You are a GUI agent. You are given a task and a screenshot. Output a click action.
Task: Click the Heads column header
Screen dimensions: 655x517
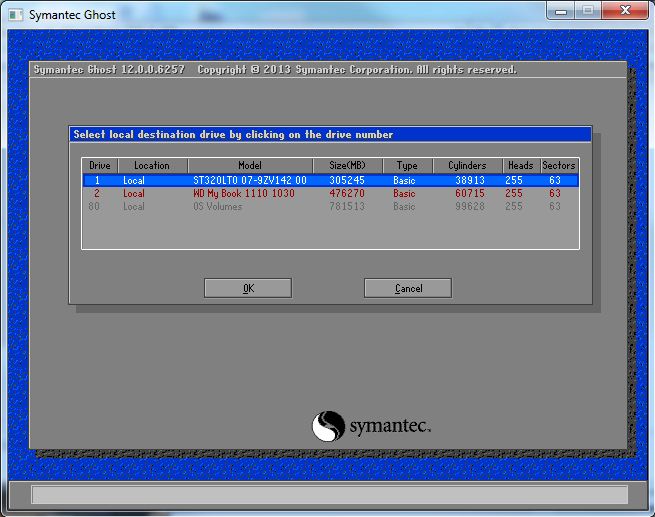click(521, 165)
